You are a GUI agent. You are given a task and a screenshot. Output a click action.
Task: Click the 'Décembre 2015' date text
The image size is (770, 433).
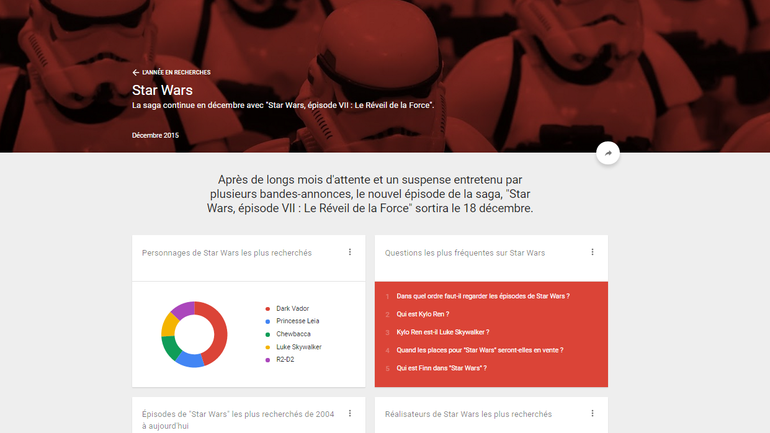coord(155,135)
